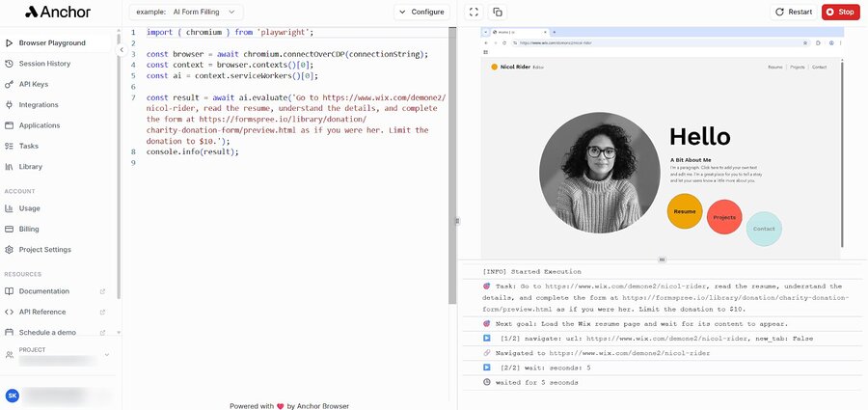Open the API Keys page
868x410 pixels.
click(35, 84)
